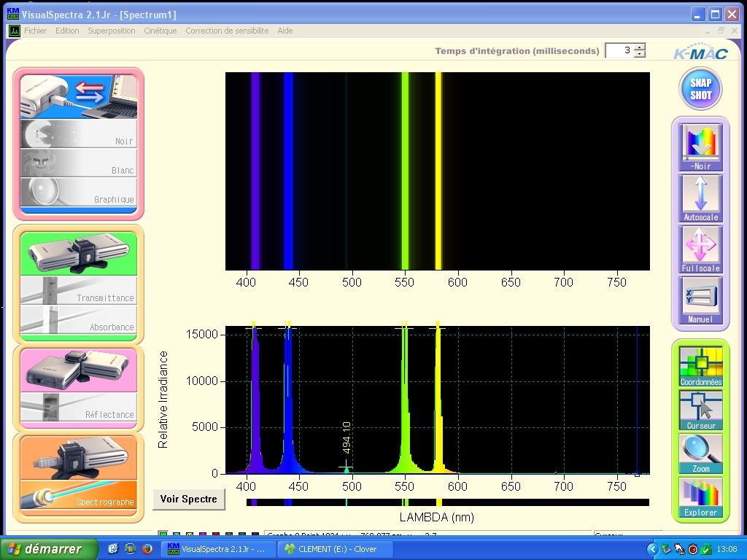
Task: Open the démarrer start menu
Action: click(x=49, y=549)
